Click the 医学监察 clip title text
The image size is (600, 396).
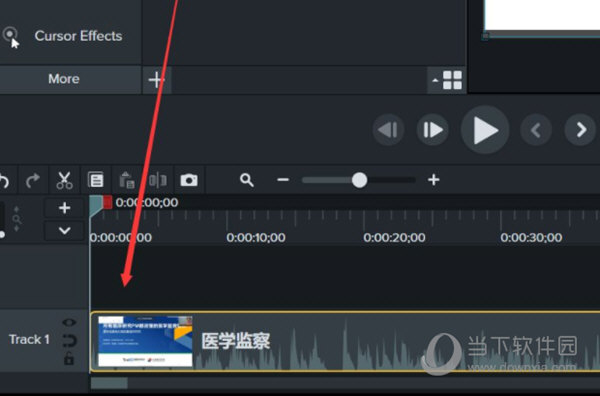coord(236,341)
